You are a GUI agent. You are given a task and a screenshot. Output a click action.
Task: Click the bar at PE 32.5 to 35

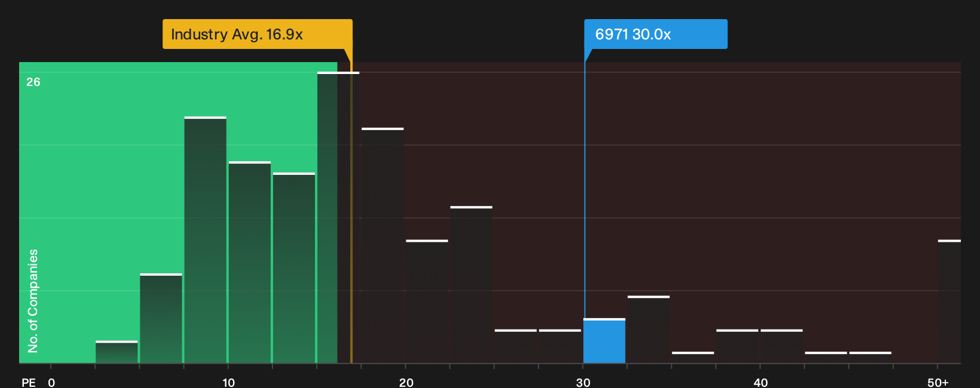648,330
